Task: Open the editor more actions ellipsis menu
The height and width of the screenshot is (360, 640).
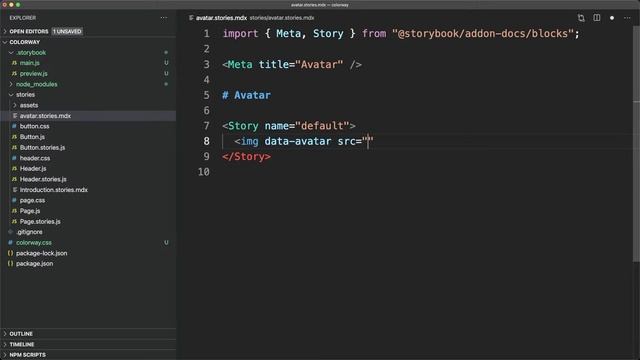Action: tap(627, 18)
